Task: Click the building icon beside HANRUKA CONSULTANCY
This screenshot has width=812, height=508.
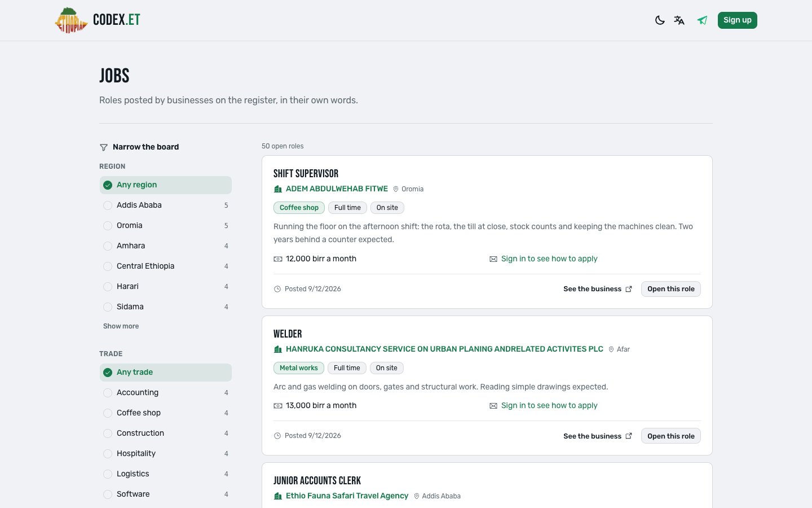Action: click(x=277, y=349)
